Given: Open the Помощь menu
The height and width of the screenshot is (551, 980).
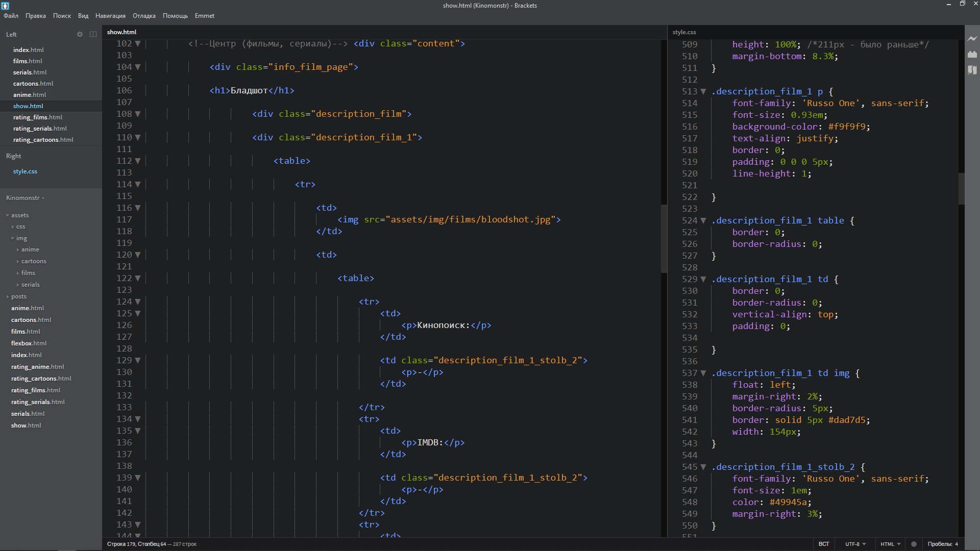Looking at the screenshot, I should point(175,16).
